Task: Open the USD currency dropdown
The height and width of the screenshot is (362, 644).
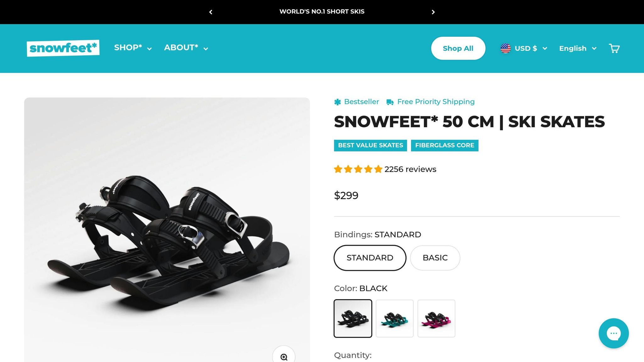Action: (526, 48)
